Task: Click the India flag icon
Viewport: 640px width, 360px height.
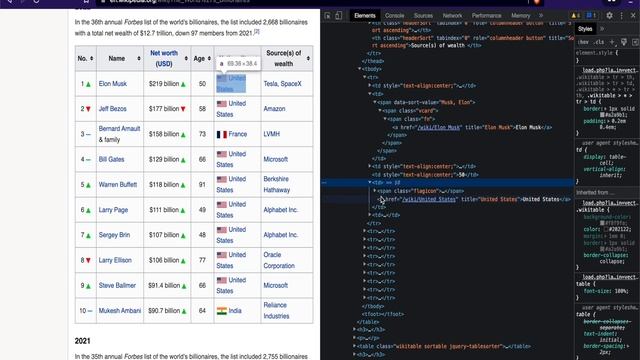Action: coord(222,311)
